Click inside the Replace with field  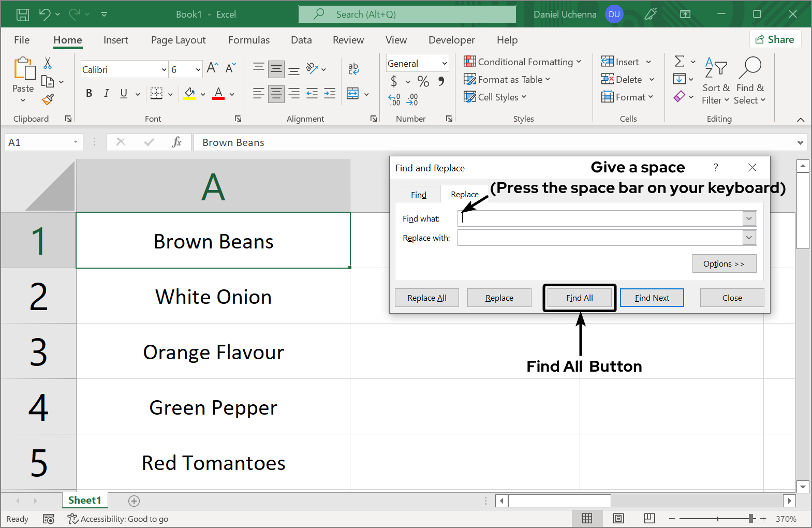click(599, 238)
